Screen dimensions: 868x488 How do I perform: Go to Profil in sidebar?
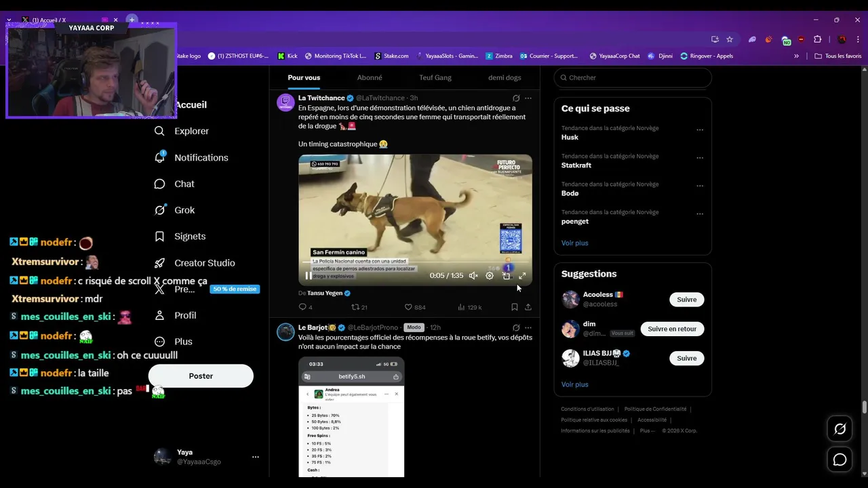pyautogui.click(x=176, y=315)
